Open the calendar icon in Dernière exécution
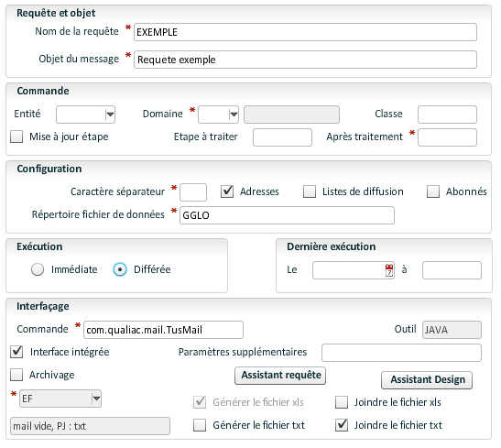This screenshot has width=501, height=448. (x=389, y=270)
